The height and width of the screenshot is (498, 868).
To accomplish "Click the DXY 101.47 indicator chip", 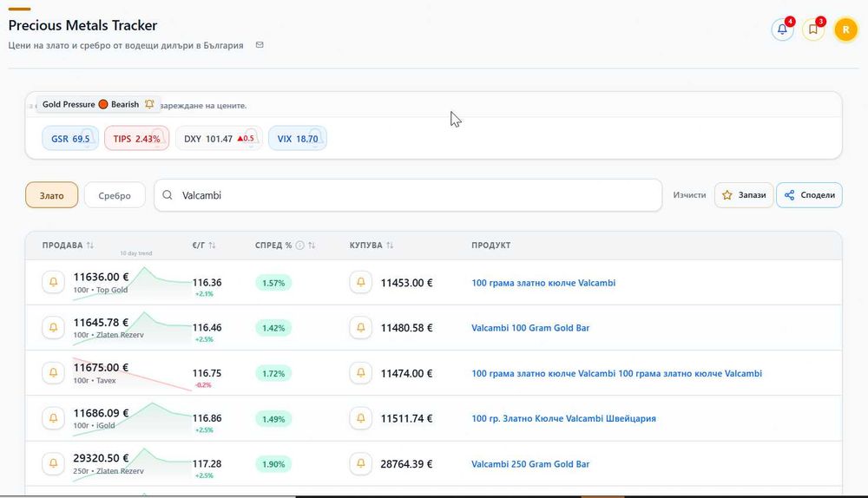I will 219,138.
